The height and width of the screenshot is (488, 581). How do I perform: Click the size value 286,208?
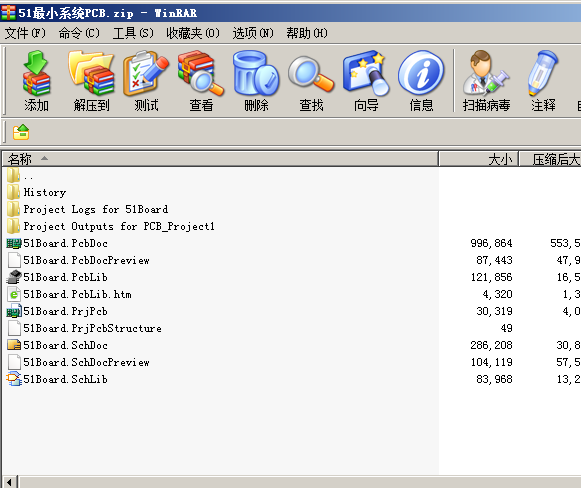tap(491, 345)
